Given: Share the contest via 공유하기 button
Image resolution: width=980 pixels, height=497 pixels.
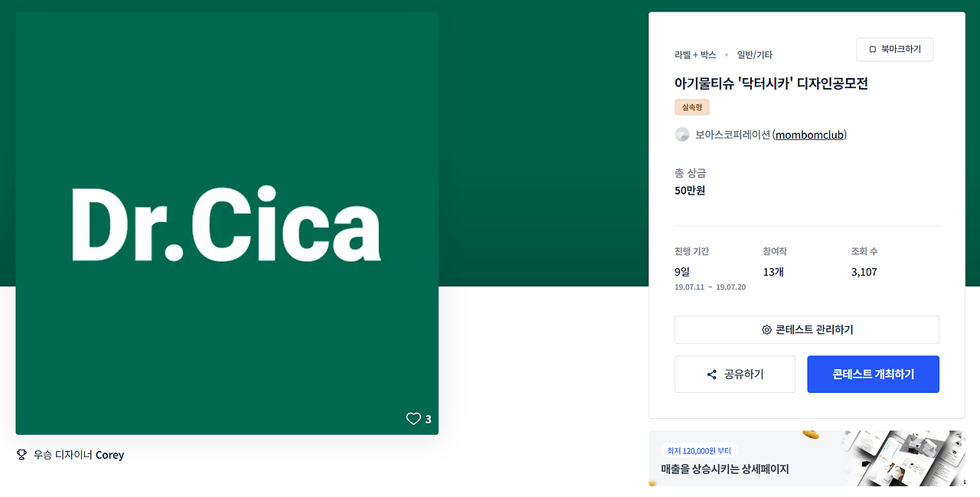Looking at the screenshot, I should pyautogui.click(x=735, y=374).
